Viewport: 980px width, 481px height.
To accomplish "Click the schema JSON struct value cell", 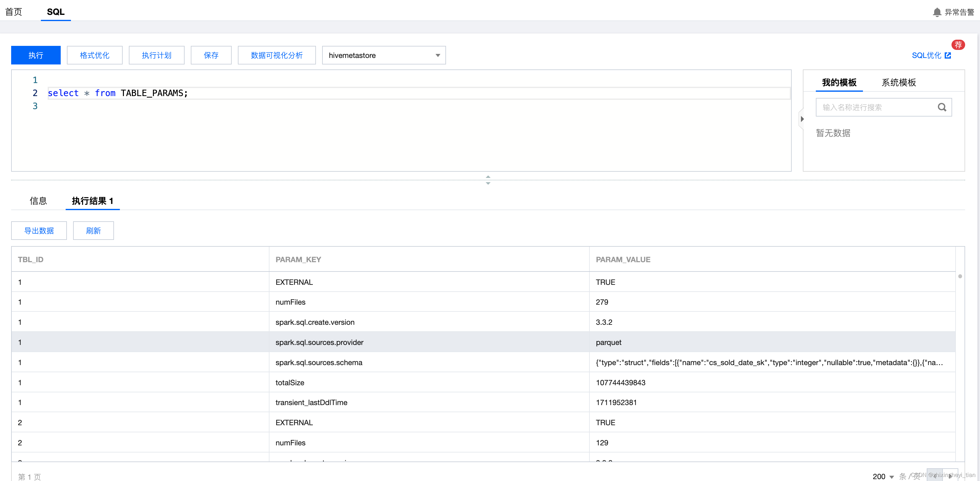I will (772, 362).
